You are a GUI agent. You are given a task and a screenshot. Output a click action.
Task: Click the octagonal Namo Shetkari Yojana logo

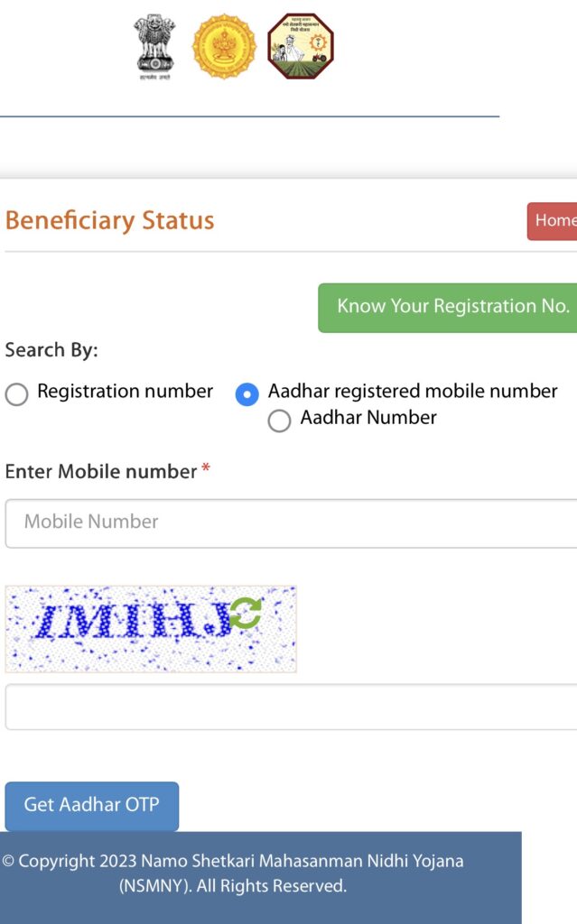tap(301, 46)
